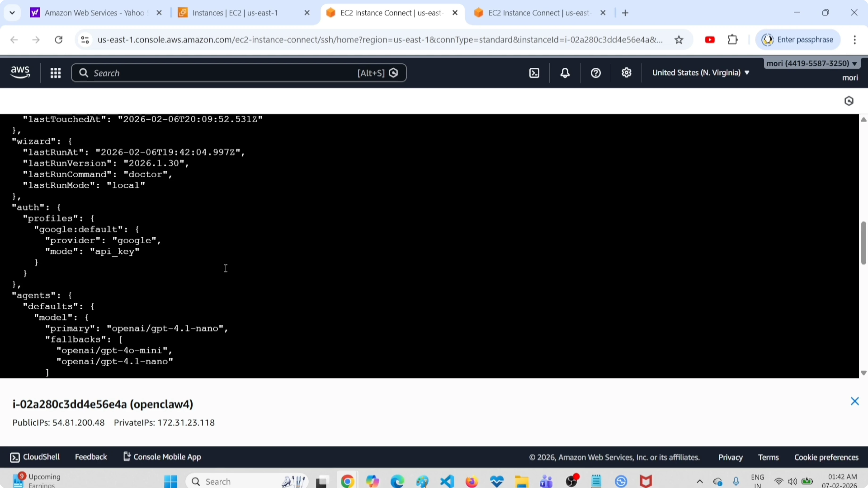Click the Cookie preferences link

826,457
